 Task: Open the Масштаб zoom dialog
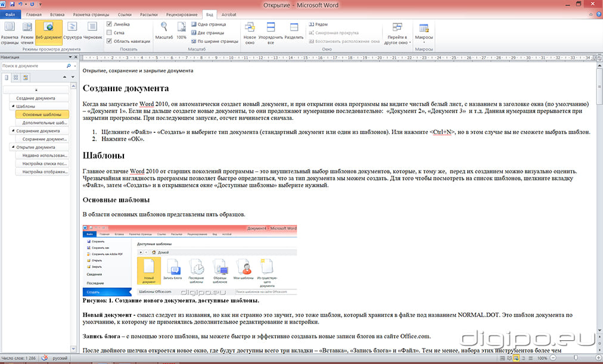coord(164,30)
